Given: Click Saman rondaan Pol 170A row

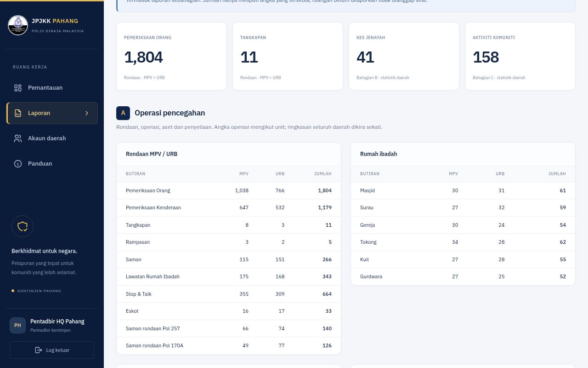Looking at the screenshot, I should point(229,345).
